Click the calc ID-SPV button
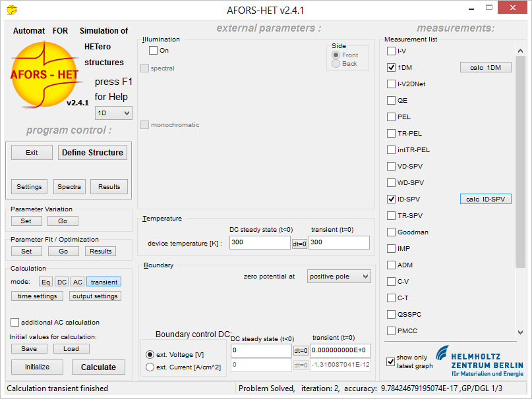This screenshot has width=532, height=399. click(485, 199)
